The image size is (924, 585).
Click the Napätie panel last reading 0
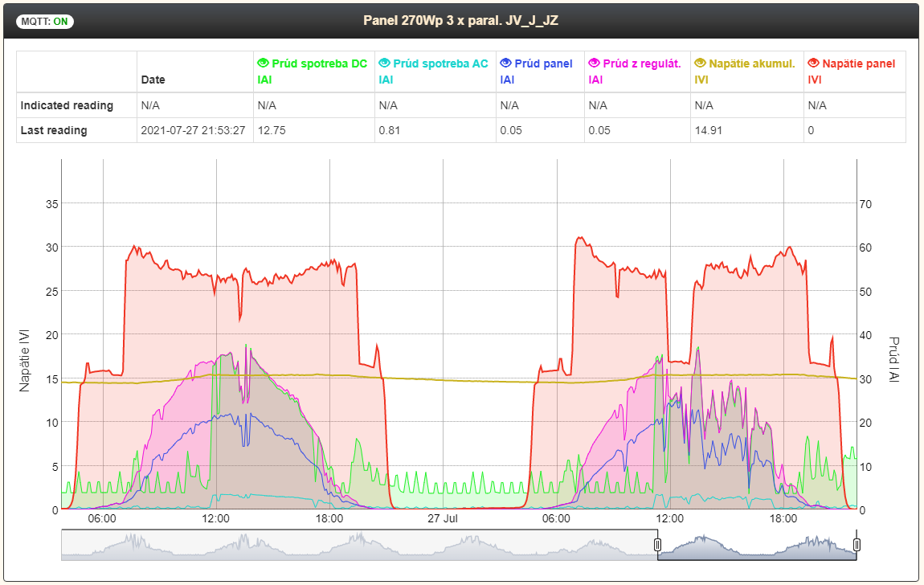(x=811, y=130)
